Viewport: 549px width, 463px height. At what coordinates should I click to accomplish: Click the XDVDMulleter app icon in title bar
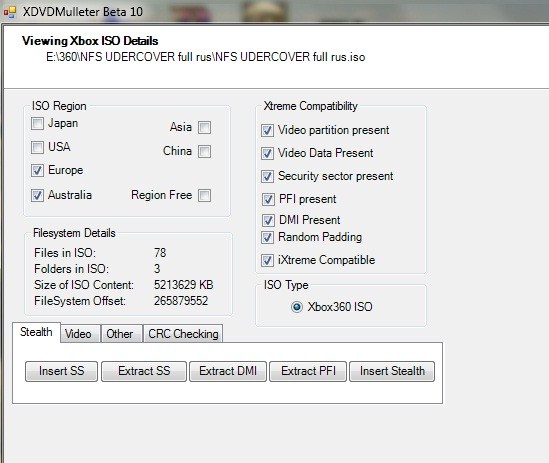coord(10,12)
